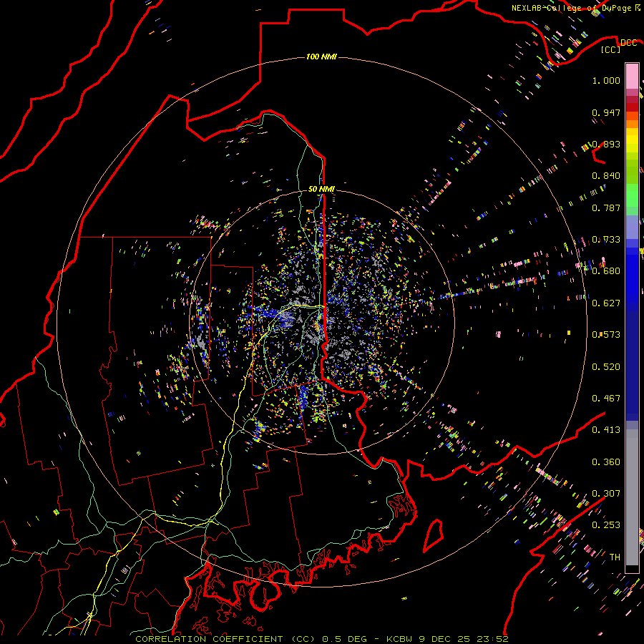Click the 0.253 scale value
The height and width of the screenshot is (644, 644).
(x=606, y=525)
